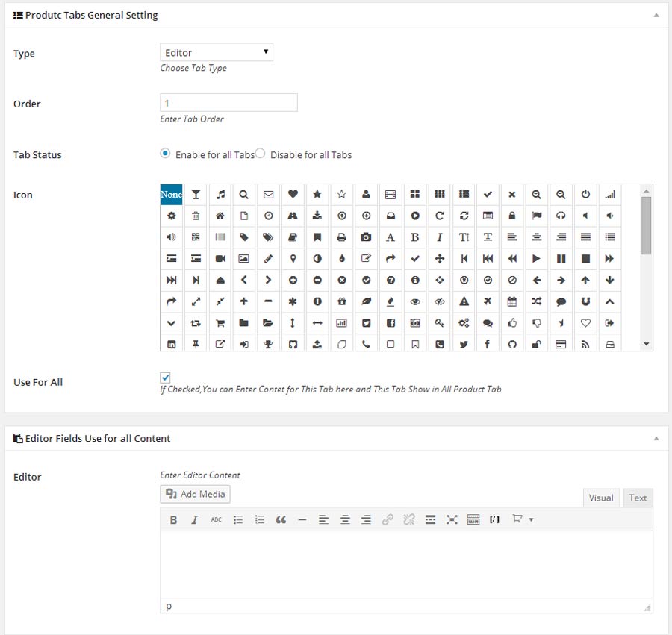Choose the Twitter bird icon
Image resolution: width=672 pixels, height=635 pixels.
point(464,345)
